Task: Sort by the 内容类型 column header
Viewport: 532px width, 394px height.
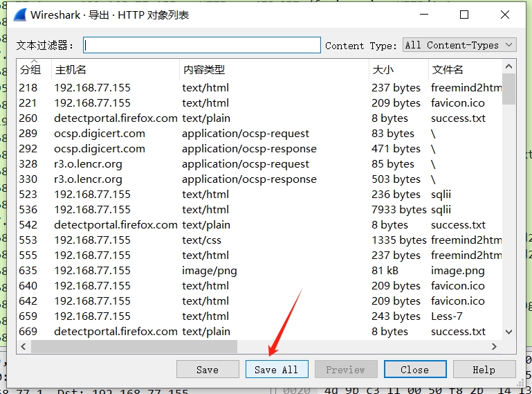Action: (274, 70)
